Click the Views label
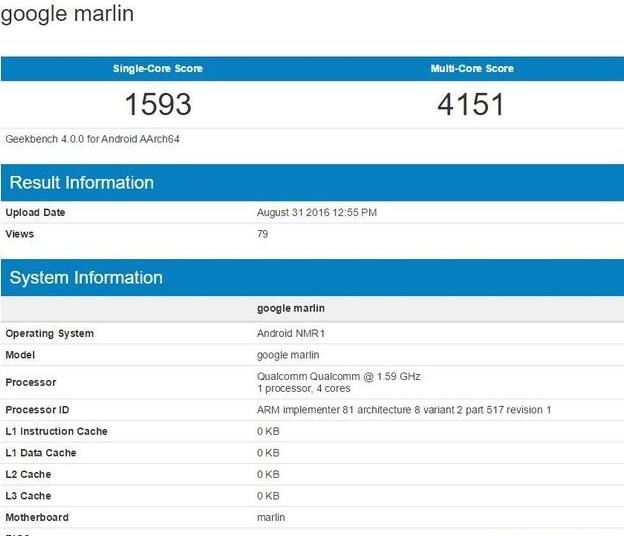The width and height of the screenshot is (624, 536). point(20,234)
